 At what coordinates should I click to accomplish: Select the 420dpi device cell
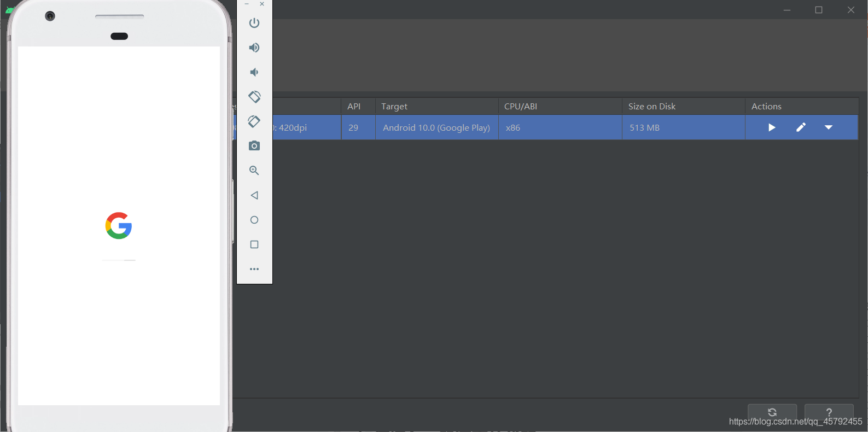click(307, 127)
